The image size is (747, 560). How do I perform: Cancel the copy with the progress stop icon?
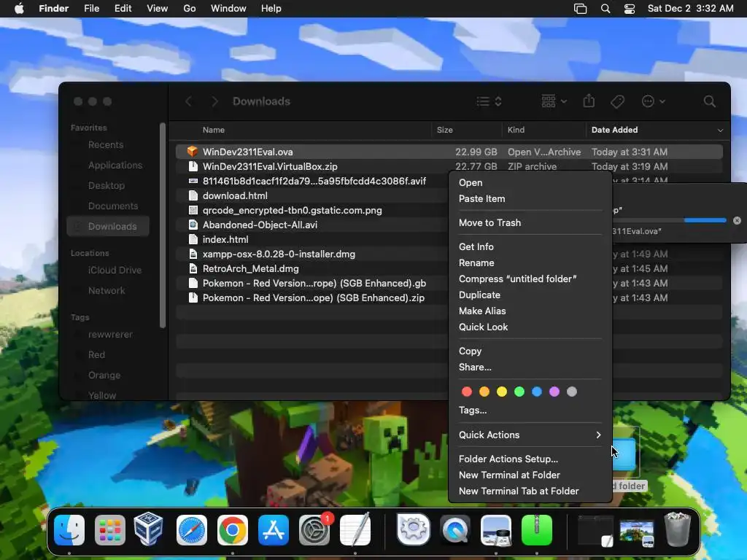[737, 220]
